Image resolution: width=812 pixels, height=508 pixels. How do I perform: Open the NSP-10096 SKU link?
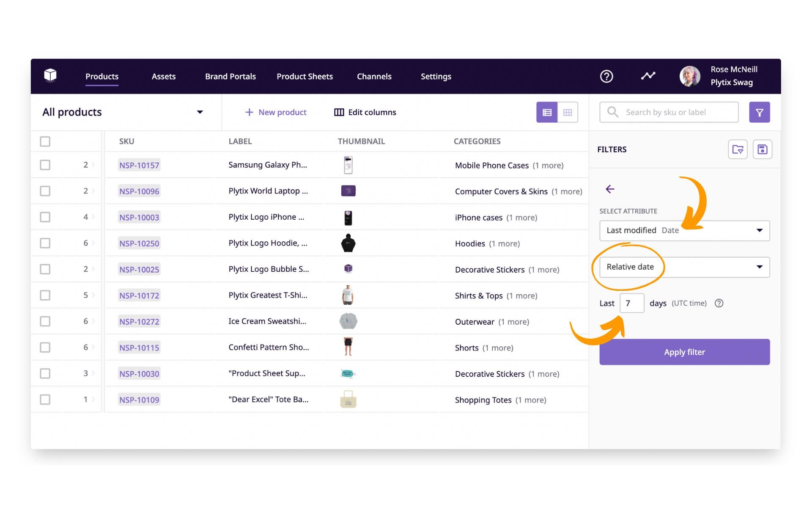[139, 191]
